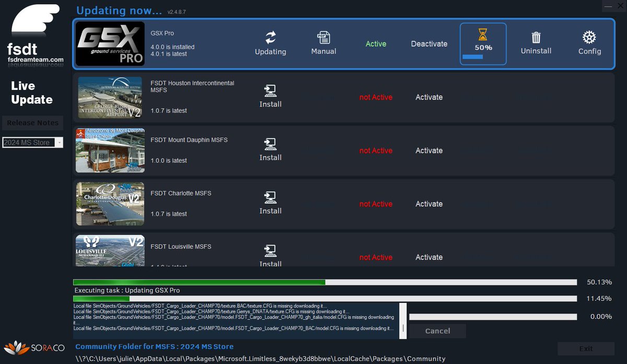
Task: Click the overall 50.13% progress bar
Action: [x=325, y=282]
